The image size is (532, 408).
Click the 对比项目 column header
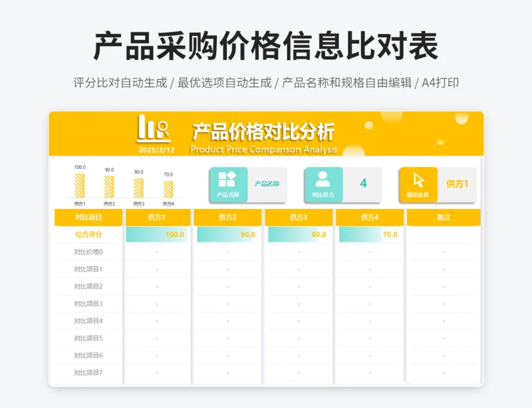88,218
